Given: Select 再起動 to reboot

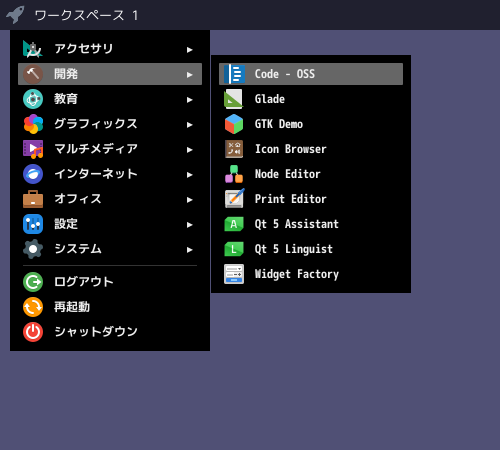Looking at the screenshot, I should [110, 307].
